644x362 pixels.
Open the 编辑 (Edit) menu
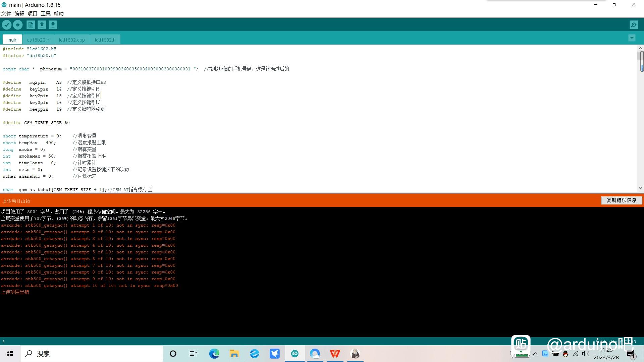pyautogui.click(x=19, y=13)
